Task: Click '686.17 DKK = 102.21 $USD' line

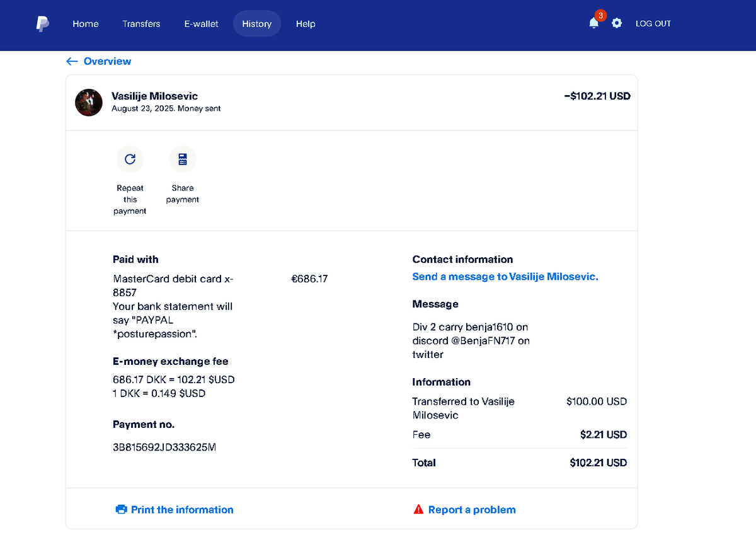Action: [x=174, y=380]
